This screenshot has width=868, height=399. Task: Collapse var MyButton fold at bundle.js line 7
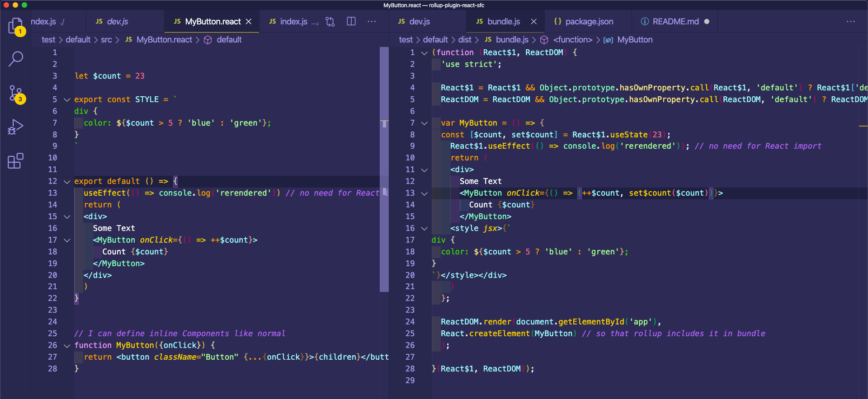(424, 123)
